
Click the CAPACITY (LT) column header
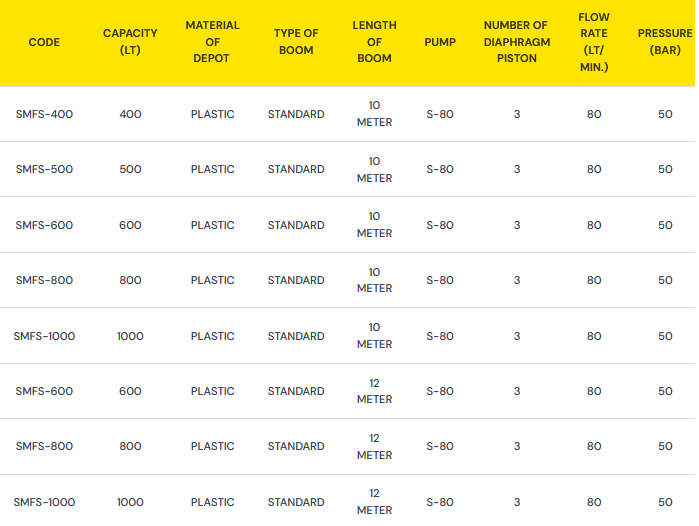pyautogui.click(x=130, y=42)
